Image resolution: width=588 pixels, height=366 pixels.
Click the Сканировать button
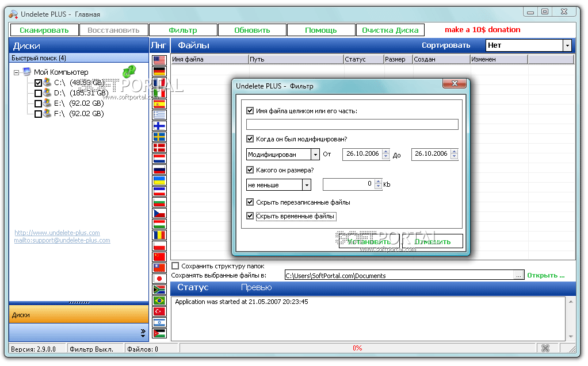[44, 30]
